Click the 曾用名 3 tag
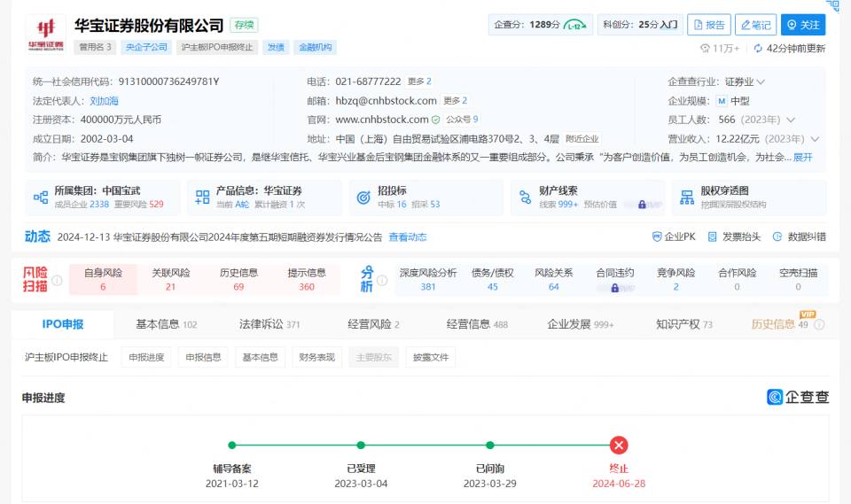 [95, 47]
